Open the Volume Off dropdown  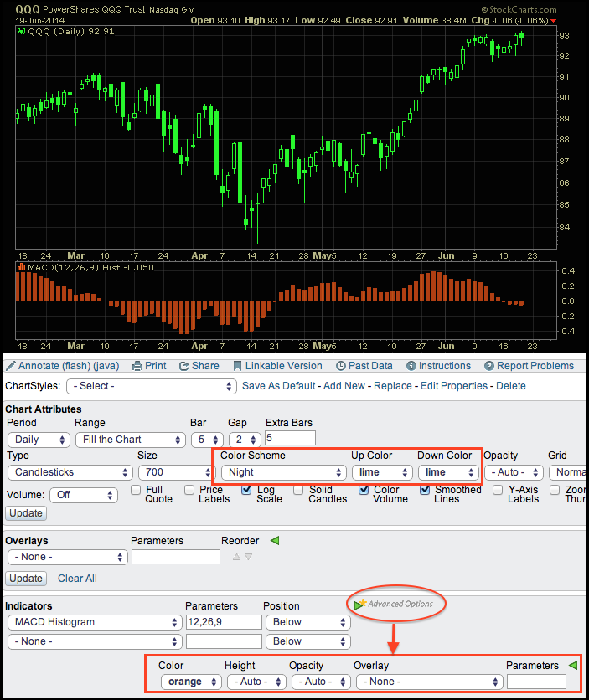click(84, 495)
